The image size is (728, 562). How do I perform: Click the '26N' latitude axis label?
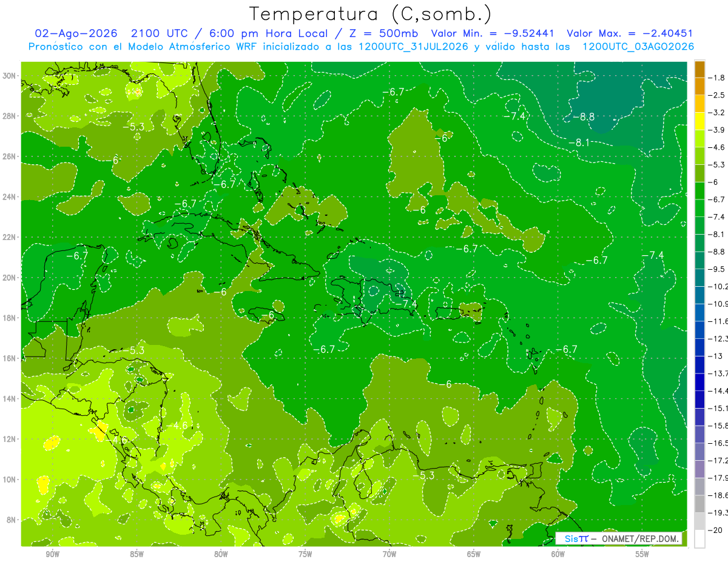click(9, 156)
